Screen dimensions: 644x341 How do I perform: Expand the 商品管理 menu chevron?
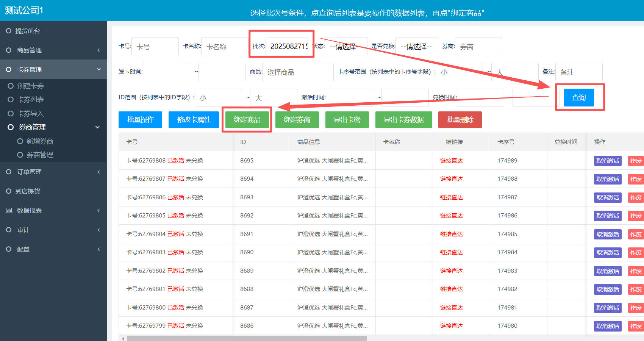coord(98,50)
